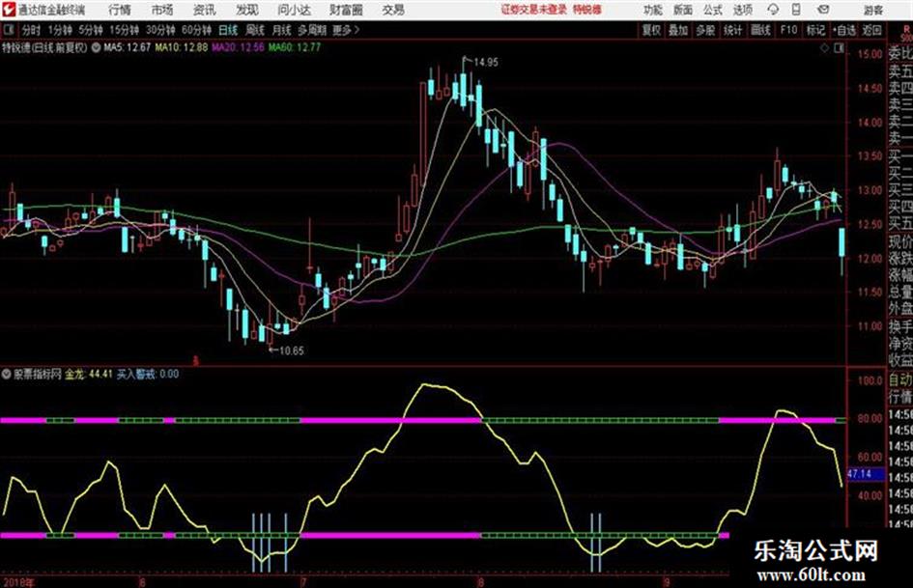Click the customer service headset icon
The height and width of the screenshot is (588, 913).
pos(773,10)
